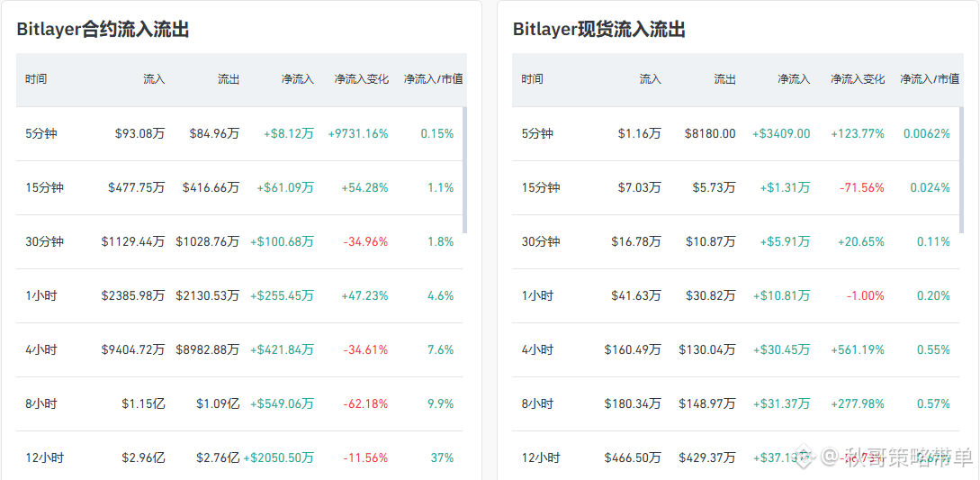Select the 15分钟 row in 现货 table
The width and height of the screenshot is (980, 480).
tap(735, 187)
